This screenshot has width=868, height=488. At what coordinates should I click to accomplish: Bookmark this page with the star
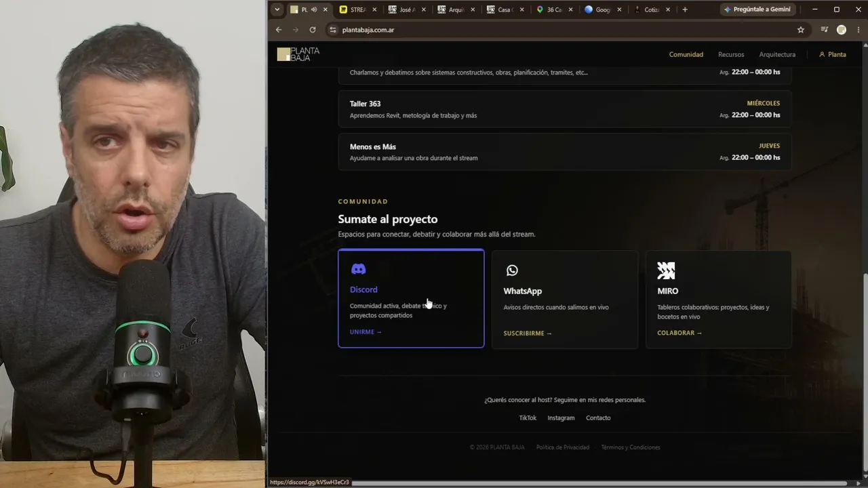click(801, 30)
